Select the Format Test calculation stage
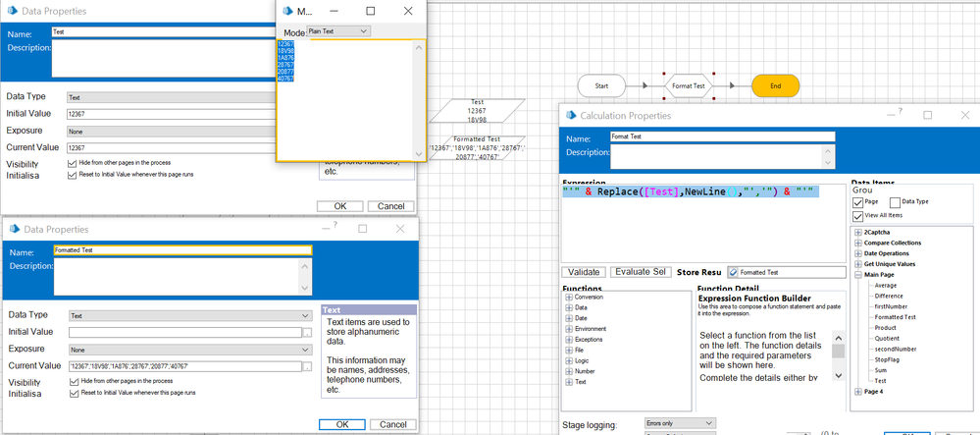980x435 pixels. point(688,86)
